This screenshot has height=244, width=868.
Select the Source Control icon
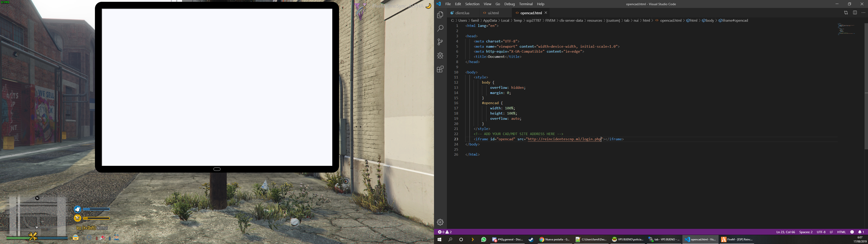(x=440, y=42)
